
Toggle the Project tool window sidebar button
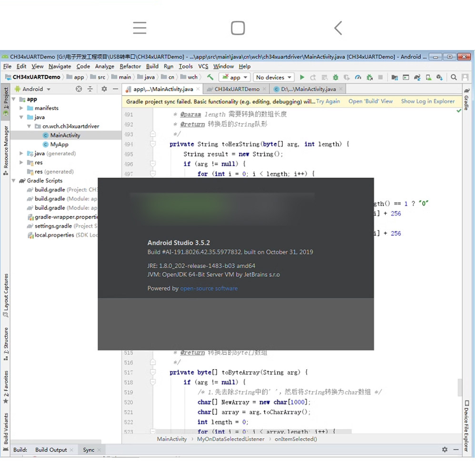tap(5, 102)
